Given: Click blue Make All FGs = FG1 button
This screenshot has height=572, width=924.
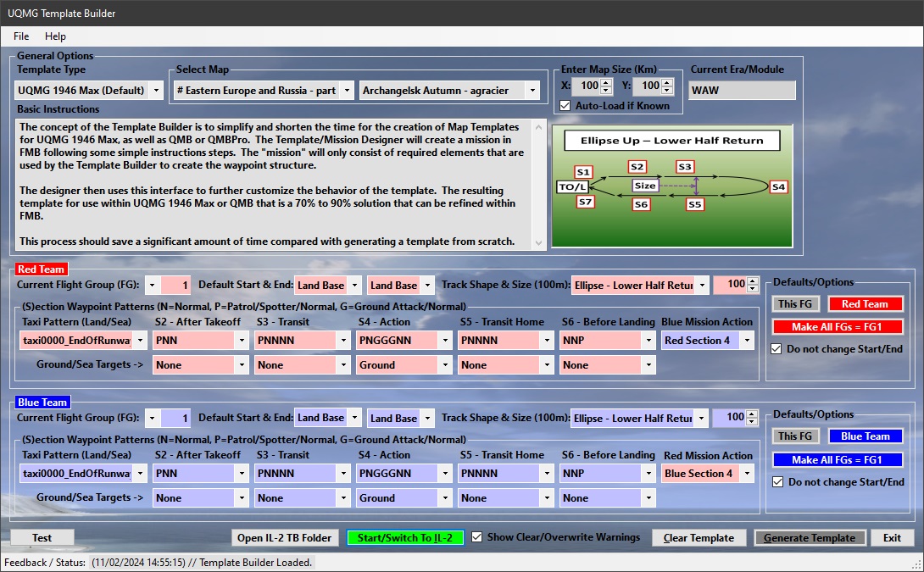Looking at the screenshot, I should tap(838, 460).
